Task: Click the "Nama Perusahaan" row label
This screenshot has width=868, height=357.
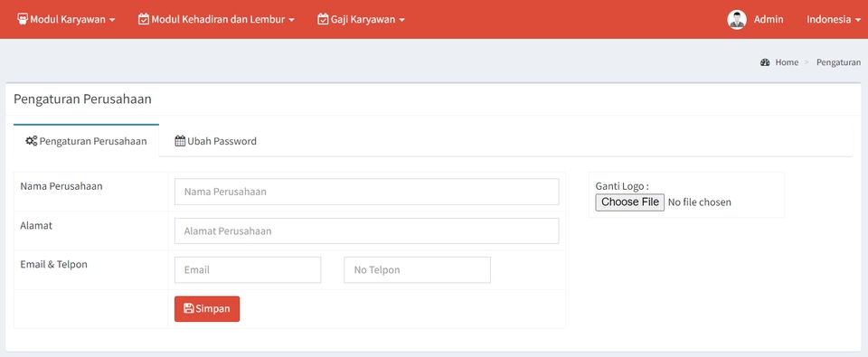Action: click(61, 186)
